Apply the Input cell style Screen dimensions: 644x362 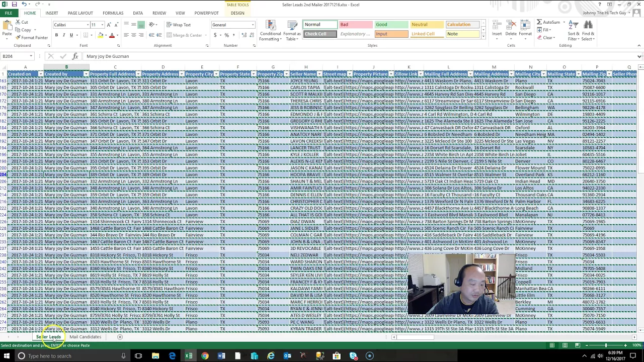pos(391,34)
